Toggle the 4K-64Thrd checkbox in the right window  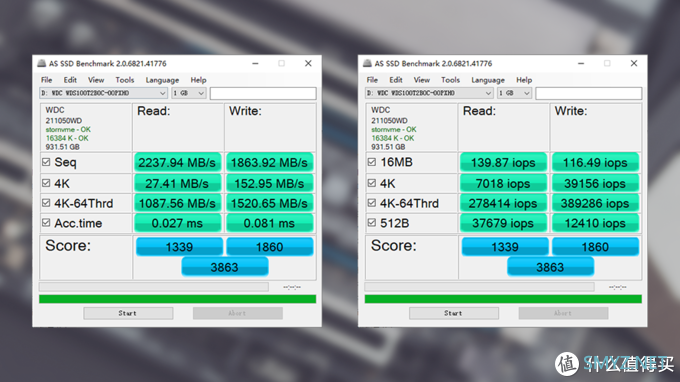point(372,203)
